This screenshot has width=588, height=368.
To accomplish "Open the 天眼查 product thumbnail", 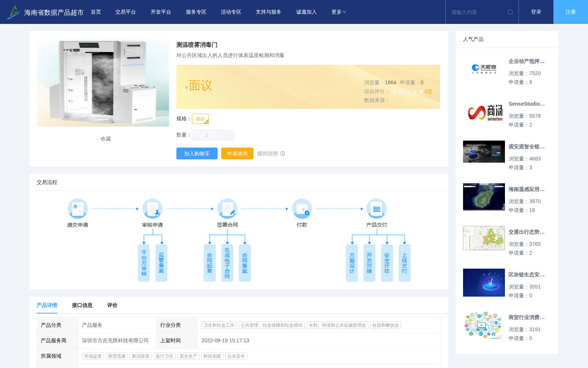I will click(x=484, y=69).
